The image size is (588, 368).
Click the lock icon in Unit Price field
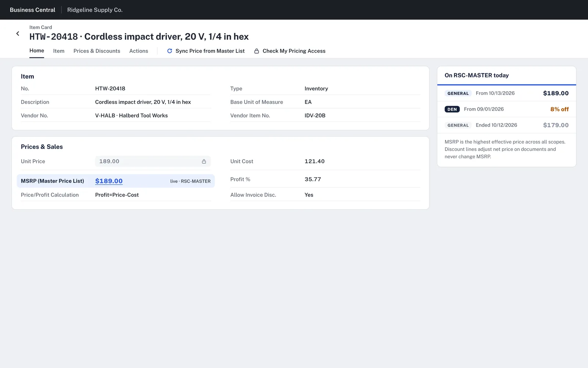point(204,162)
